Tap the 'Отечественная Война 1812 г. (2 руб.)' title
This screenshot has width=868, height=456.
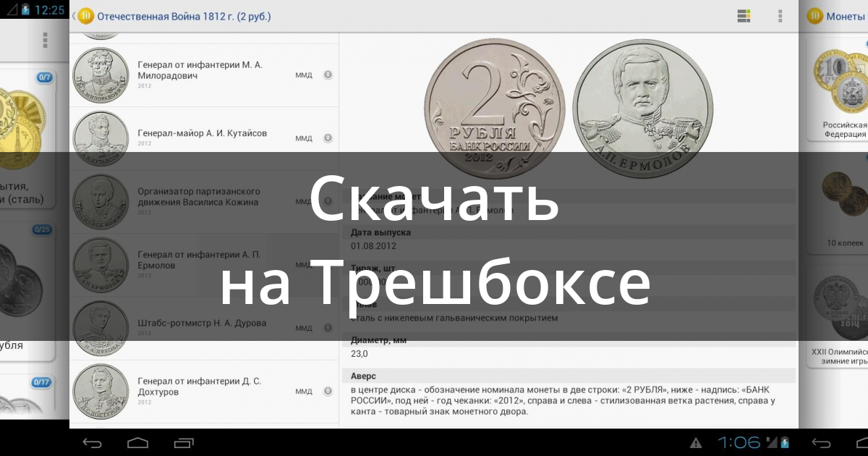(x=184, y=16)
